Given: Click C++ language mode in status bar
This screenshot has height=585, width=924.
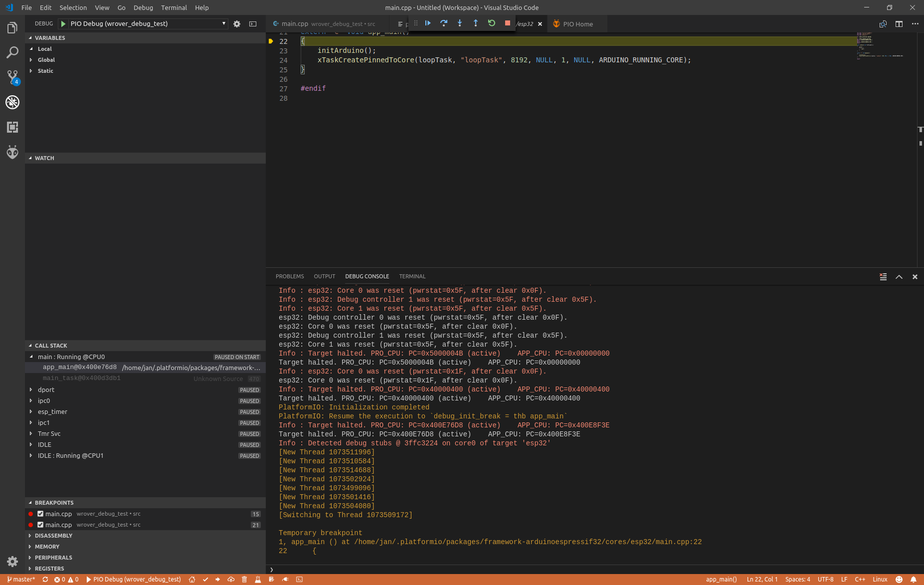Looking at the screenshot, I should tap(860, 580).
